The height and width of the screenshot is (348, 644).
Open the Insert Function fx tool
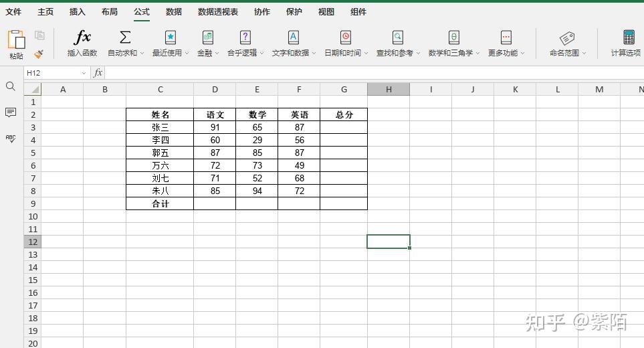(x=82, y=37)
